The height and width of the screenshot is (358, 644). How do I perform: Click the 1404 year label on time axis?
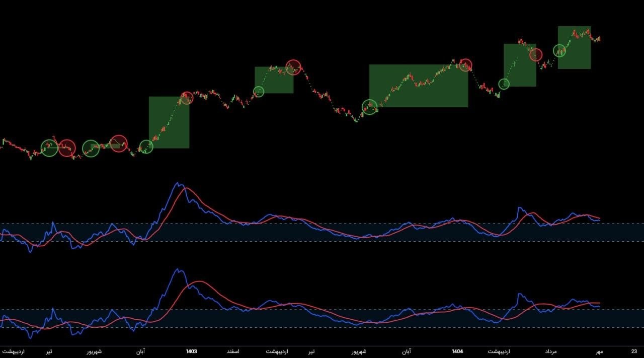click(457, 351)
